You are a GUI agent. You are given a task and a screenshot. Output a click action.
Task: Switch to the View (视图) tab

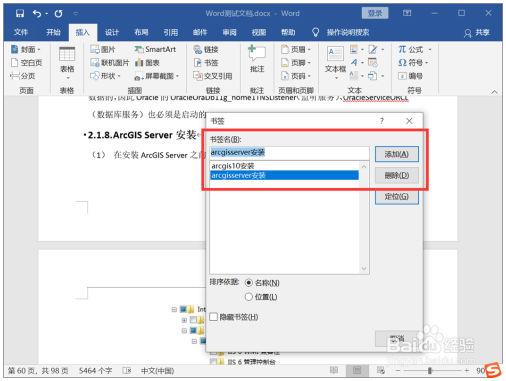[x=259, y=32]
